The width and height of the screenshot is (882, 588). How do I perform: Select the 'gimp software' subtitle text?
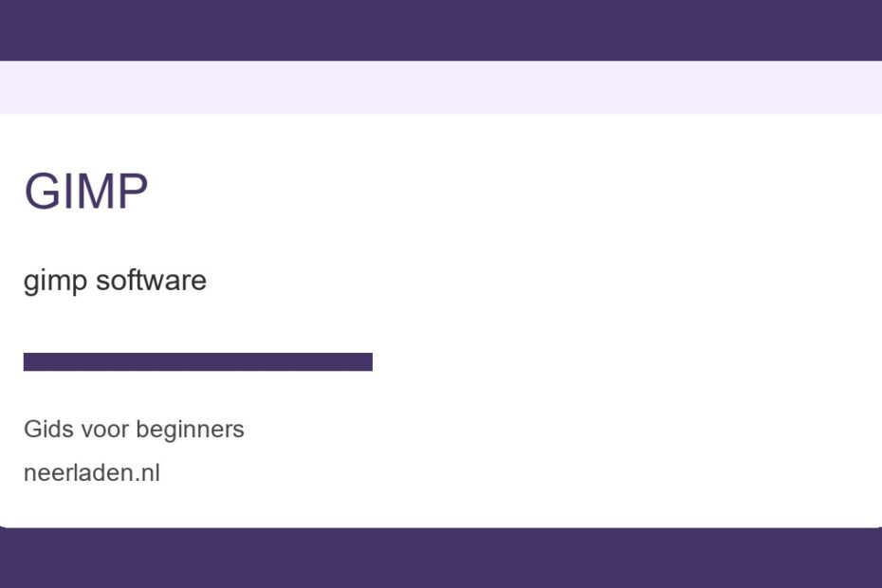115,281
